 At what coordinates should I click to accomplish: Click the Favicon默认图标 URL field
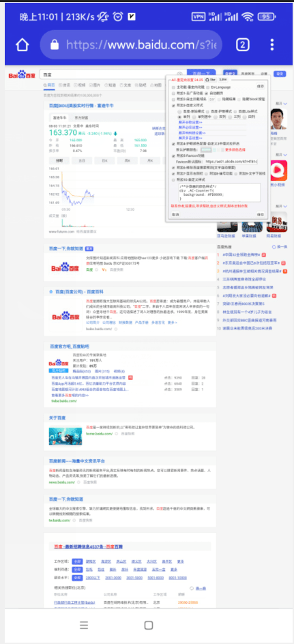231,162
